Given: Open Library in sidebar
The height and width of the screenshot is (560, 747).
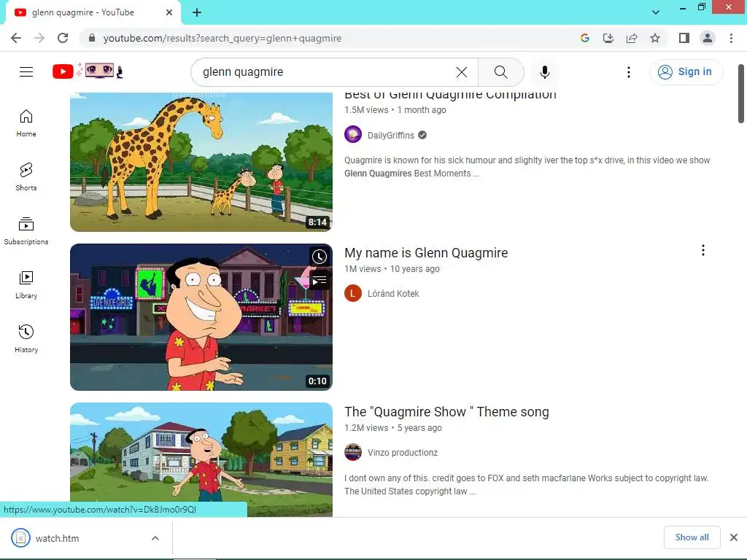Looking at the screenshot, I should [26, 285].
